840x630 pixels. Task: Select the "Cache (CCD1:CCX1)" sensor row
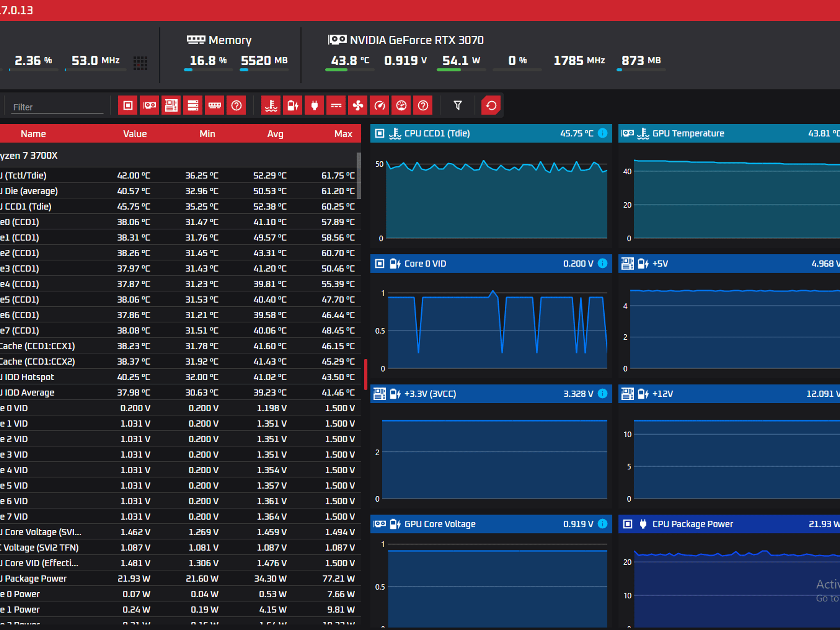click(180, 346)
